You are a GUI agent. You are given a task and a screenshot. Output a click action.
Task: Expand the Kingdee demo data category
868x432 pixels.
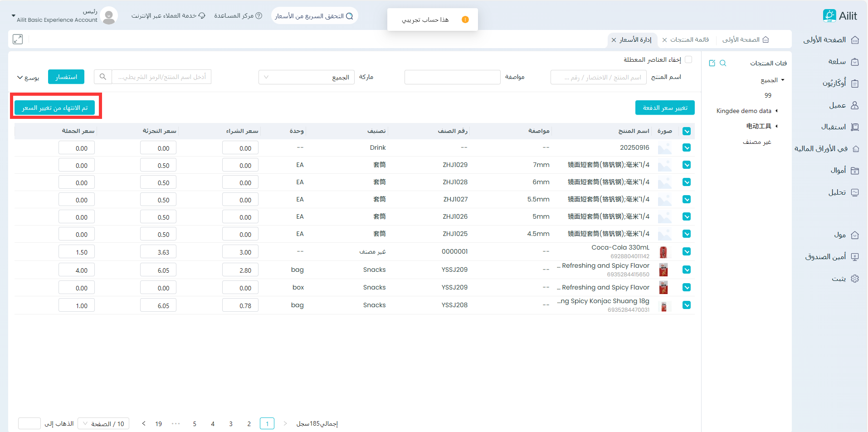tap(776, 111)
